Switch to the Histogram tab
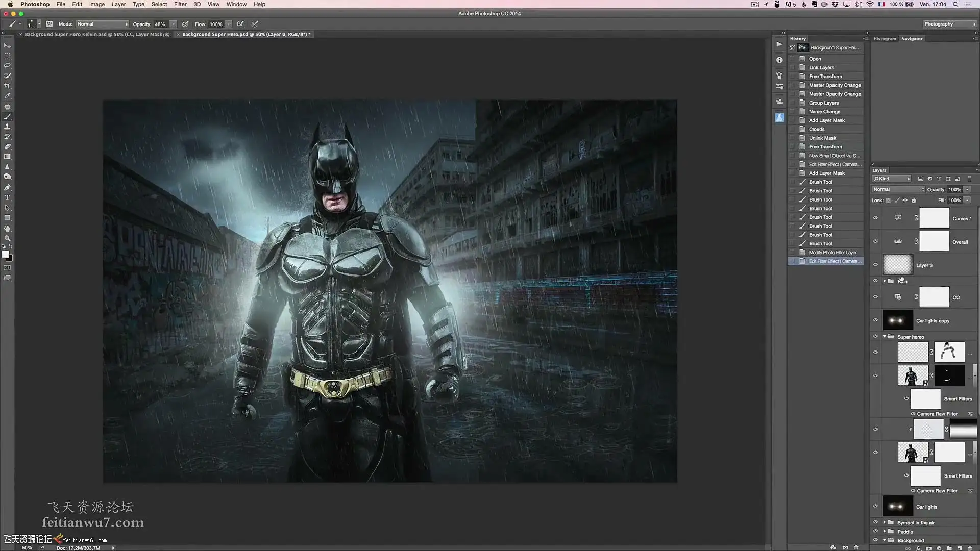The height and width of the screenshot is (551, 980). coord(884,39)
